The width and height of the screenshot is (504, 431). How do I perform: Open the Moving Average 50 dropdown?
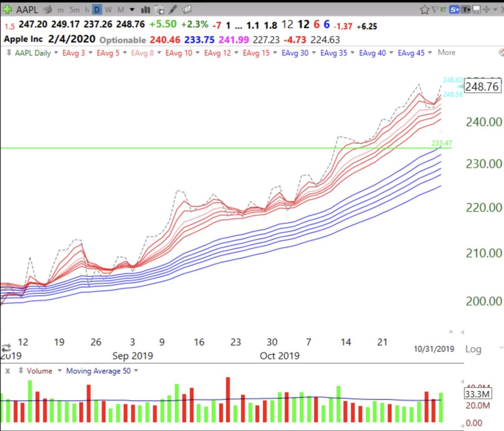click(x=136, y=371)
